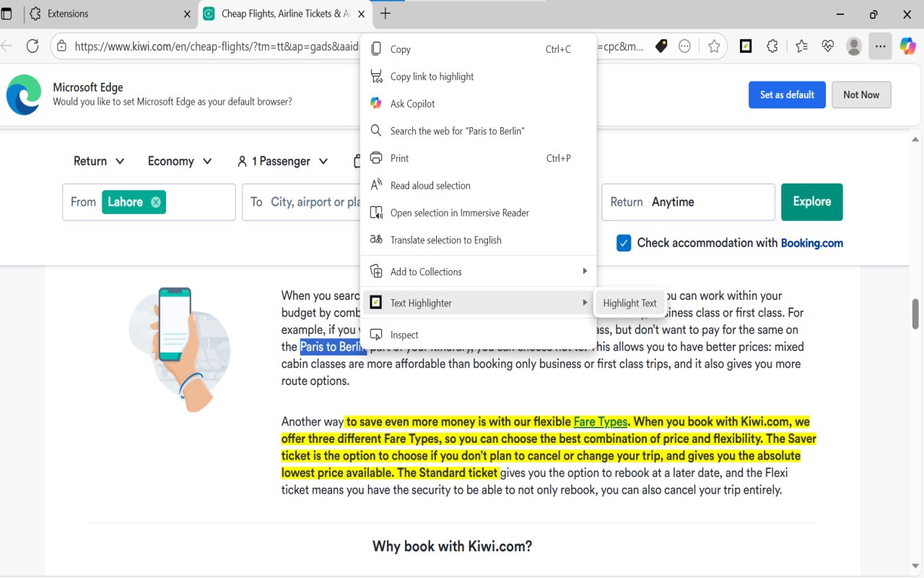This screenshot has height=578, width=924.
Task: Open the Fare Types link
Action: point(601,422)
